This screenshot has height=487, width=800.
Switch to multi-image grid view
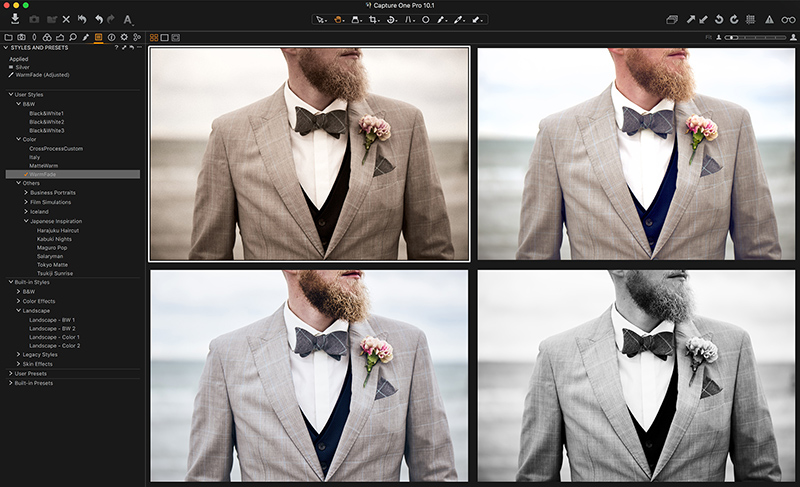tap(154, 38)
